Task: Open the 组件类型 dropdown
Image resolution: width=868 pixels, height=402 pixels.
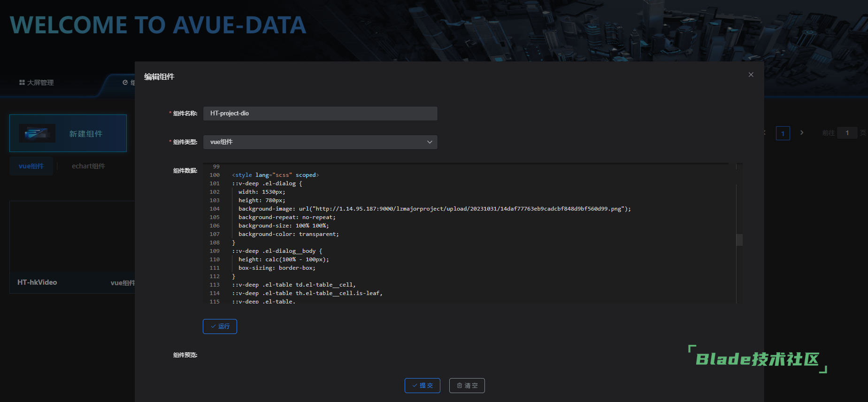Action: [x=320, y=142]
